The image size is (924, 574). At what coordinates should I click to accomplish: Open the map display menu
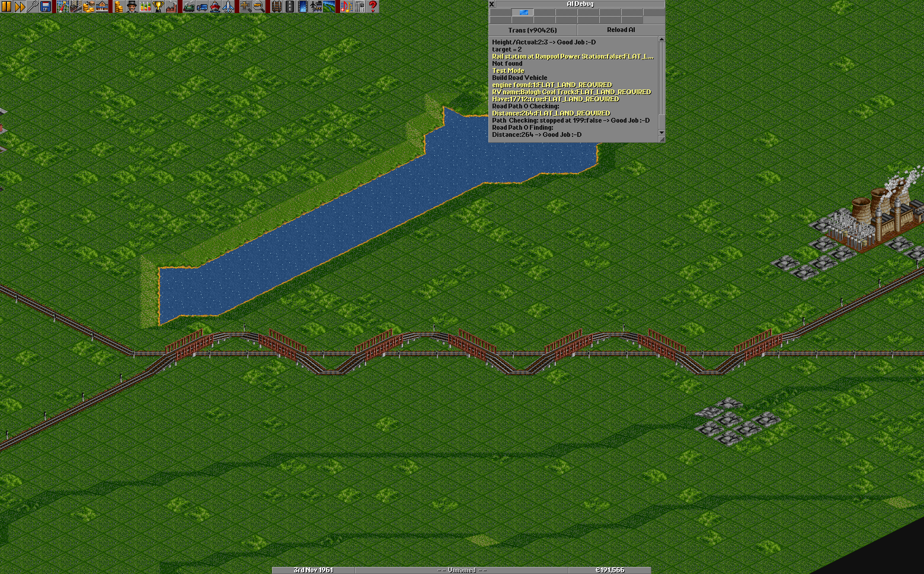pyautogui.click(x=63, y=7)
